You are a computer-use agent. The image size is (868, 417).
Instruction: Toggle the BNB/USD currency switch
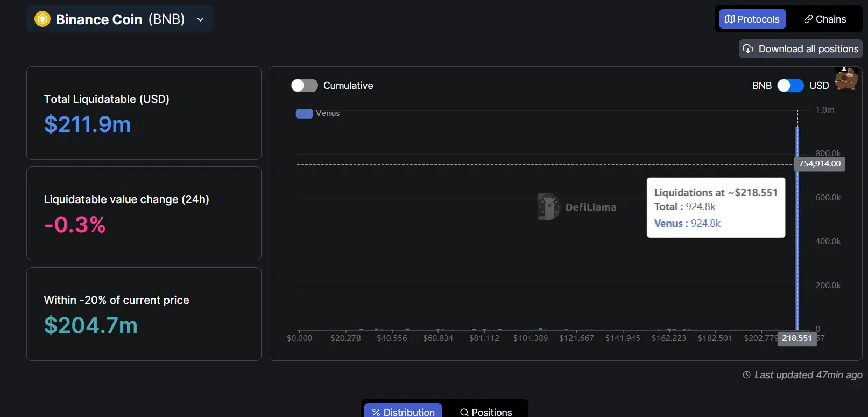[x=791, y=86]
